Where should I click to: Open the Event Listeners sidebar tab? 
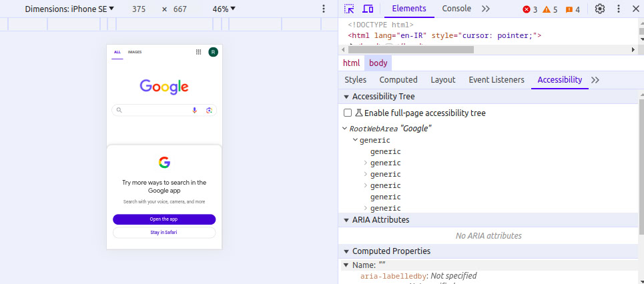tap(497, 80)
